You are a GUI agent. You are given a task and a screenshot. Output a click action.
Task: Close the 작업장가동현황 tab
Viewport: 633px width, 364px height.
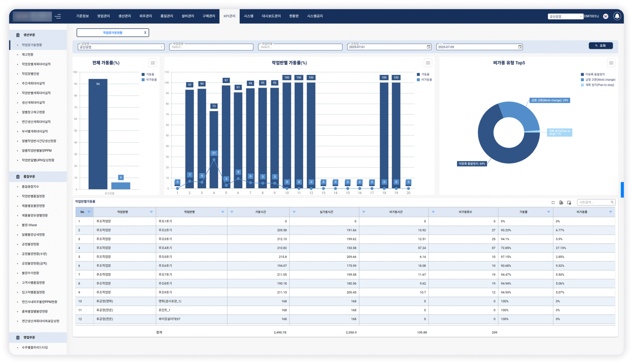click(x=145, y=33)
